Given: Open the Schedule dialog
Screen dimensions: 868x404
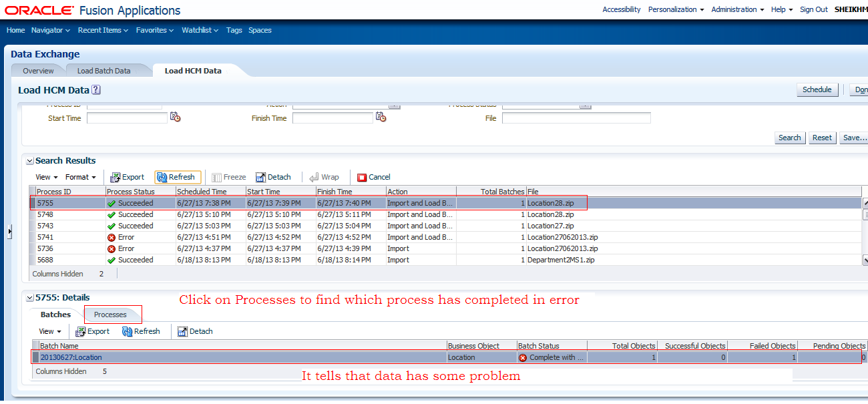Looking at the screenshot, I should [x=817, y=89].
